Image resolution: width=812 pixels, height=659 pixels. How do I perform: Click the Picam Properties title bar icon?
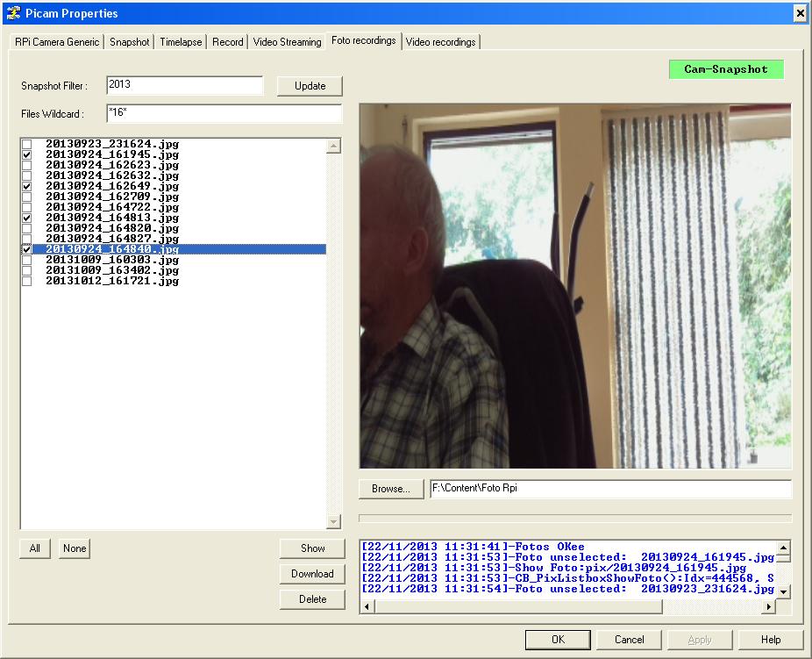tap(12, 13)
